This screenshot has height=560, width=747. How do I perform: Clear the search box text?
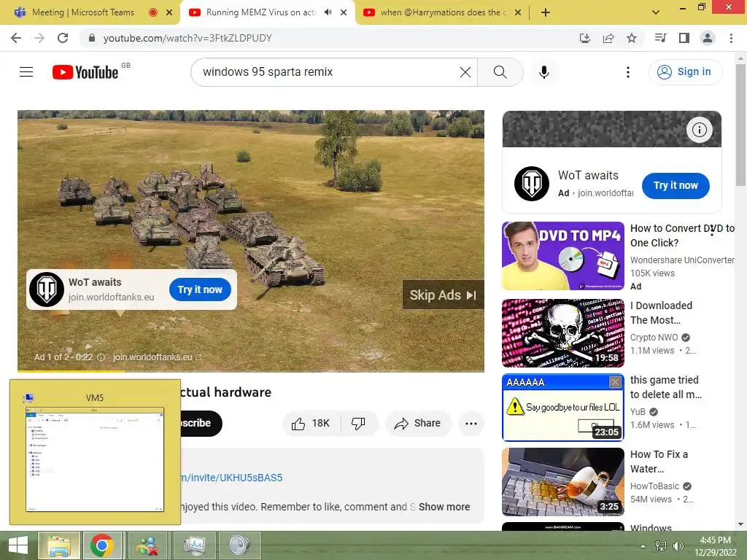(x=465, y=72)
